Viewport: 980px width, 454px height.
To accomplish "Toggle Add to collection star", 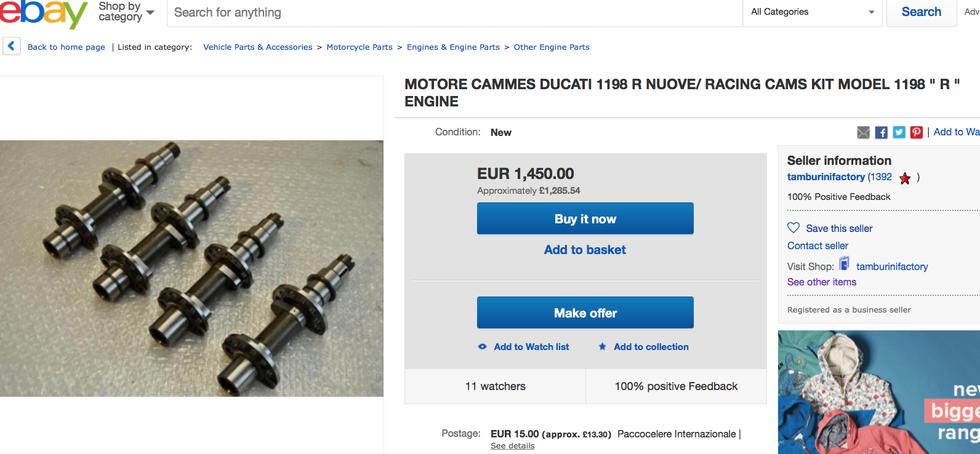I will [x=603, y=347].
